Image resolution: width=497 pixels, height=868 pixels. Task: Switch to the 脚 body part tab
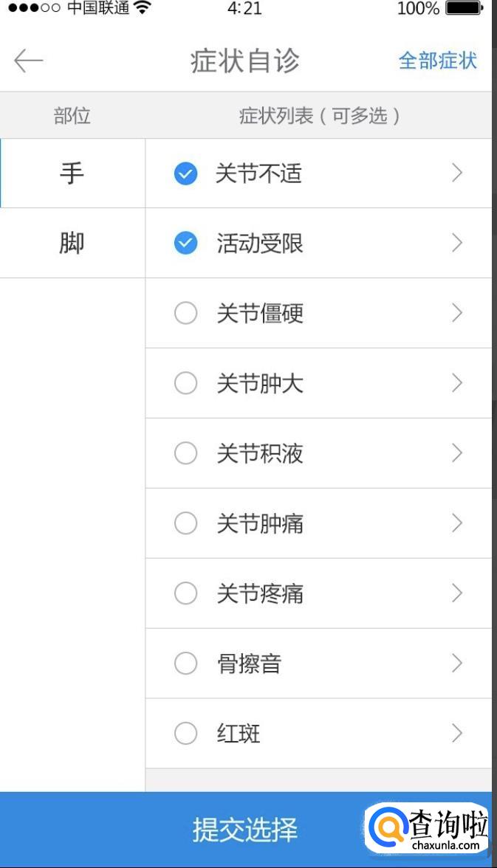tap(72, 243)
